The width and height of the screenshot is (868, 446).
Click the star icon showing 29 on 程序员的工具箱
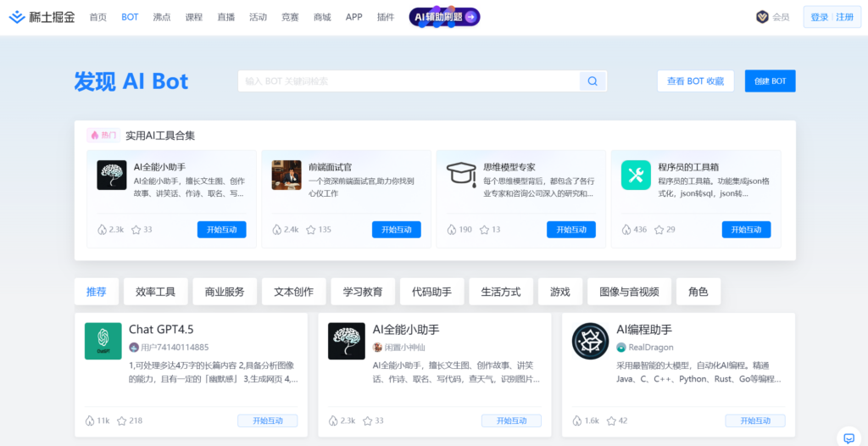click(659, 230)
